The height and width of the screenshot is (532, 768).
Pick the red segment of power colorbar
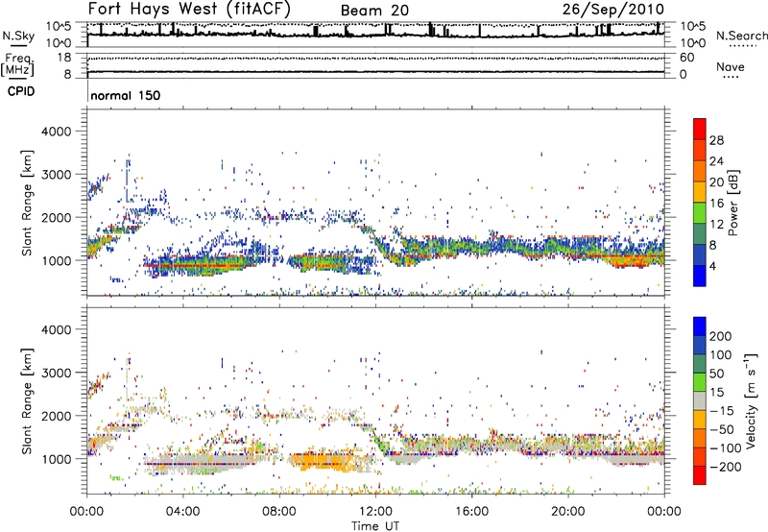pyautogui.click(x=700, y=130)
